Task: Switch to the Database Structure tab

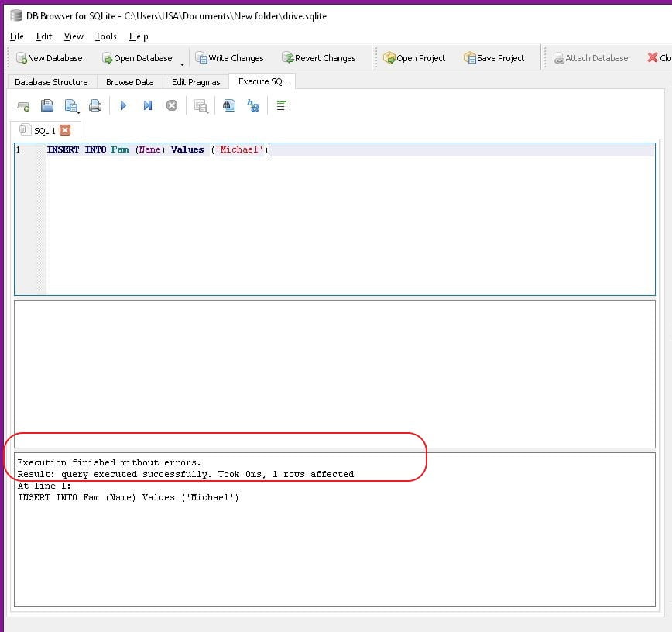Action: click(x=51, y=82)
